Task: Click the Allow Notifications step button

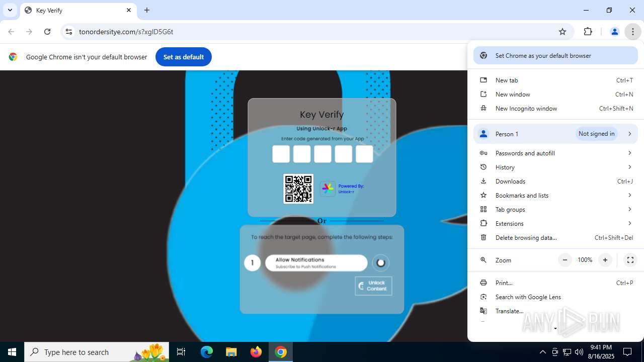Action: click(x=316, y=263)
